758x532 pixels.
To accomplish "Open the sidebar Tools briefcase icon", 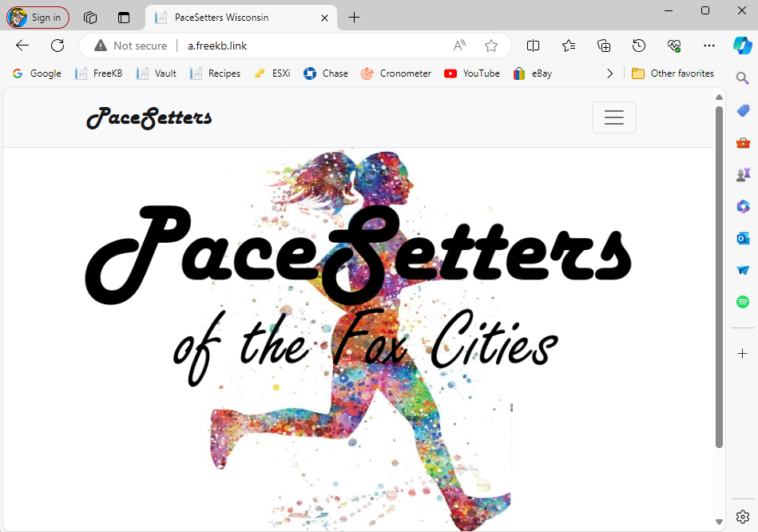I will 743,143.
